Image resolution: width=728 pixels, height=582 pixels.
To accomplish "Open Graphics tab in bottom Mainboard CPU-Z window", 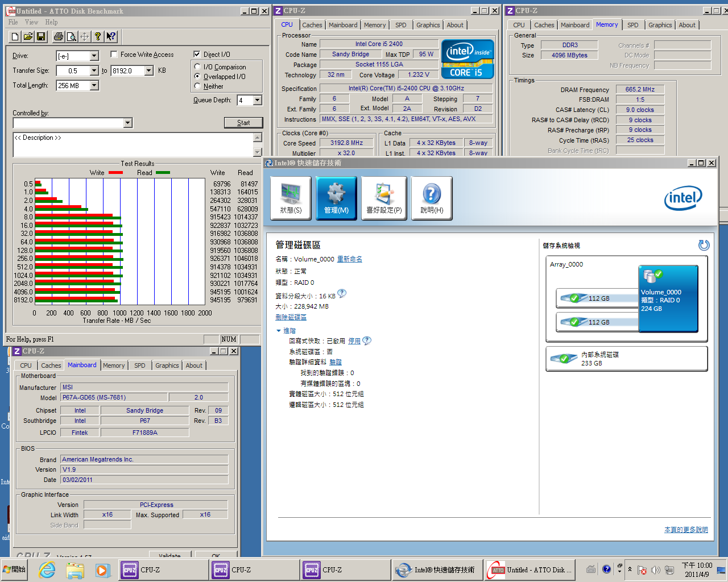I will (x=167, y=365).
